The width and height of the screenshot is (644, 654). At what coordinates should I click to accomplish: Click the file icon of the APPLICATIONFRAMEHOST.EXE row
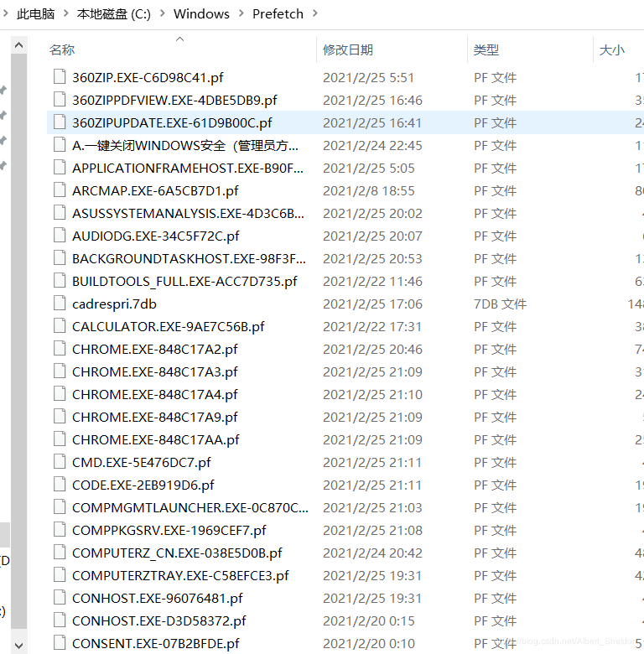point(60,167)
